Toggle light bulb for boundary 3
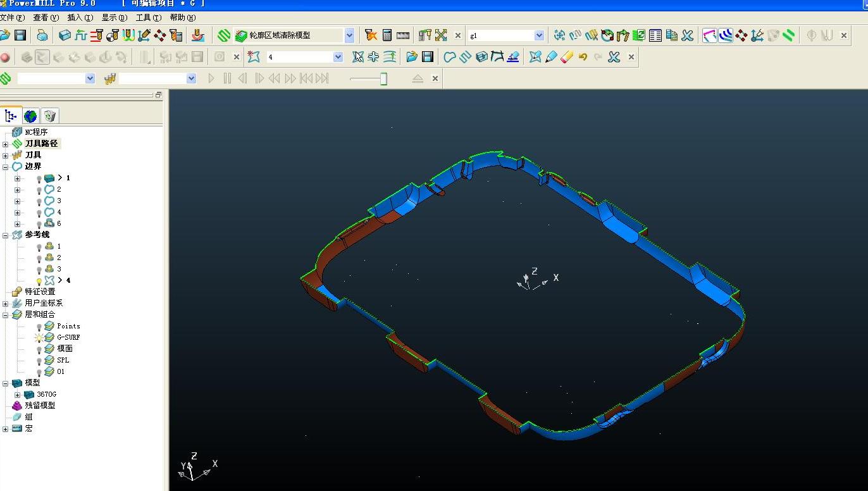The height and width of the screenshot is (491, 868). tap(39, 201)
